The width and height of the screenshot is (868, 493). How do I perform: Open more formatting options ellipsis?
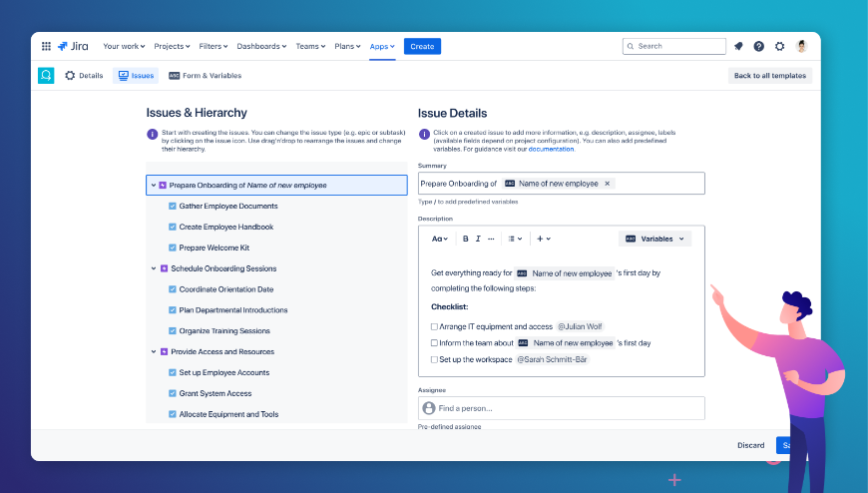pyautogui.click(x=491, y=239)
